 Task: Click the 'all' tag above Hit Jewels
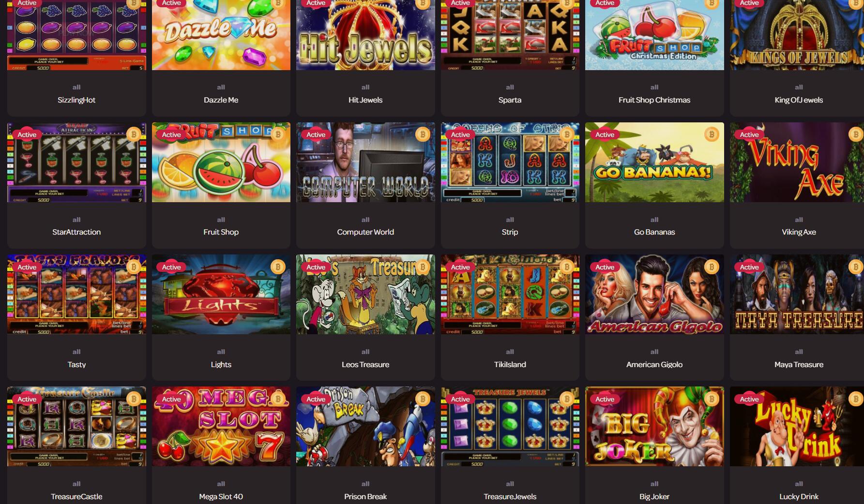365,87
